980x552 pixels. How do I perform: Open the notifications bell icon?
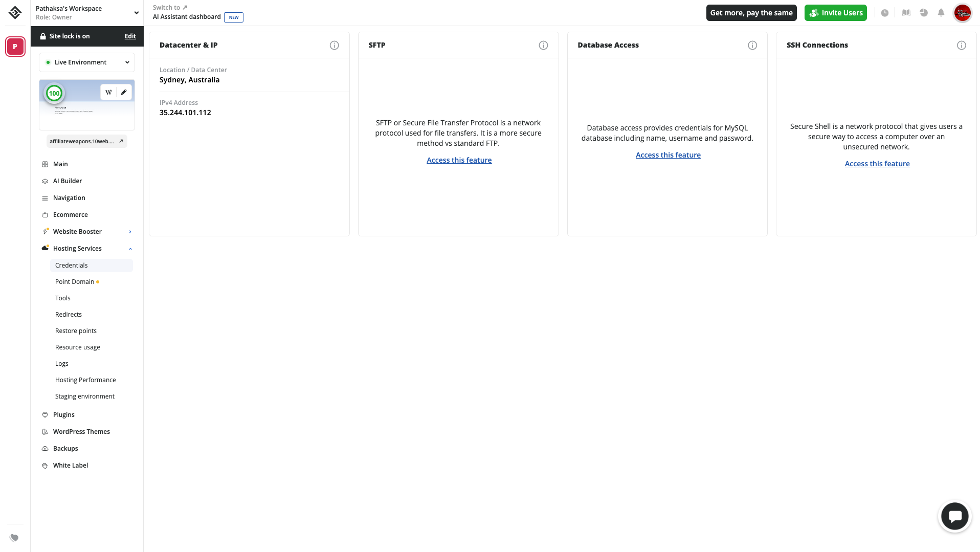click(x=942, y=13)
